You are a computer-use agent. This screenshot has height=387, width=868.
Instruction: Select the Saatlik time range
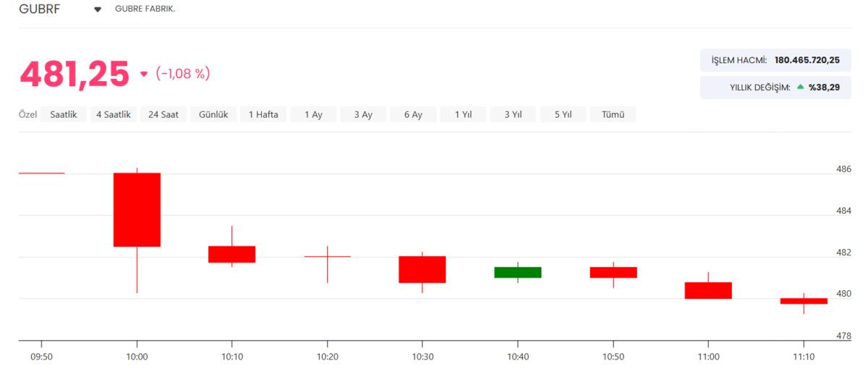click(64, 114)
